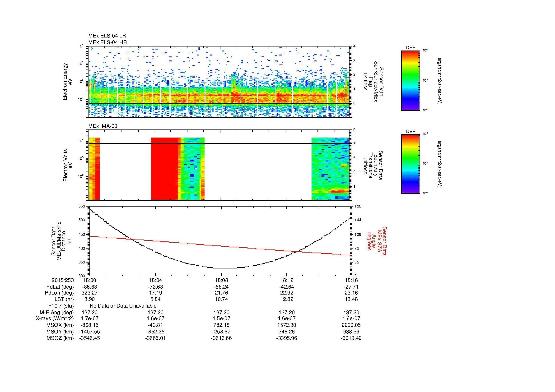Click the '18:12' time tick label
This screenshot has height=392, width=555.
pyautogui.click(x=287, y=280)
